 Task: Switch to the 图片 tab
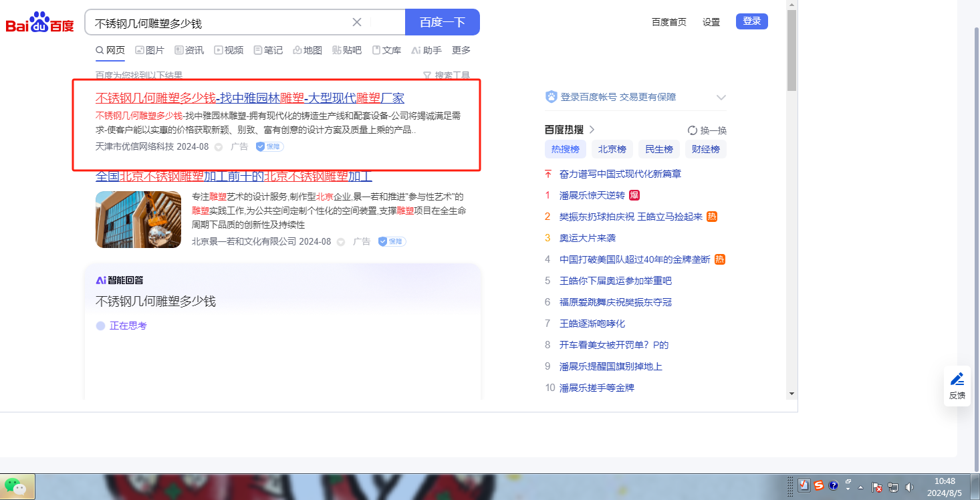(x=150, y=50)
